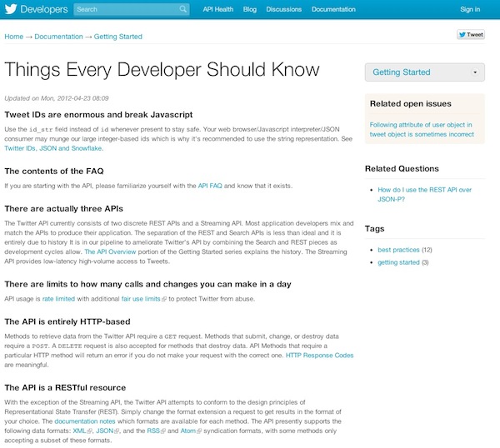Viewport: 500px width, 448px height.
Task: Open the documentation notes link
Action: (x=85, y=421)
